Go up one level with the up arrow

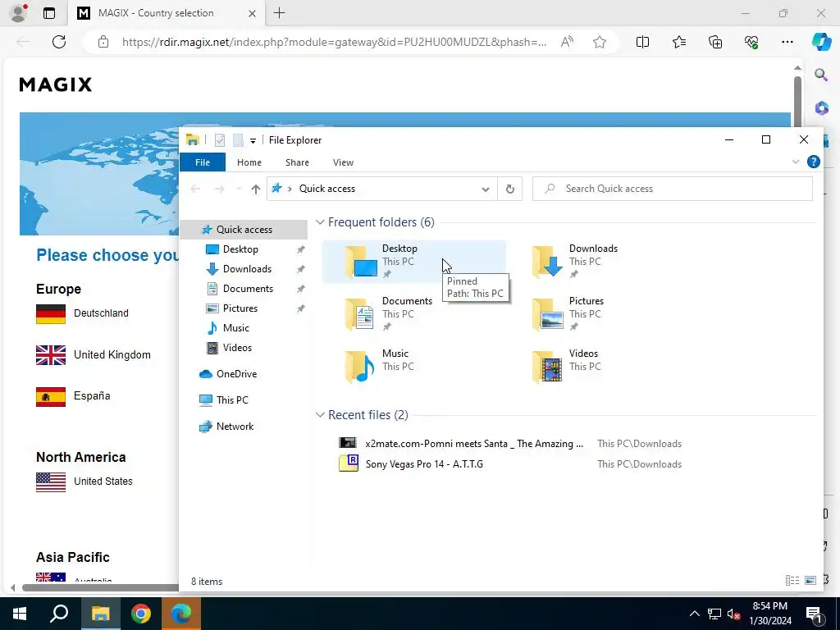click(256, 189)
